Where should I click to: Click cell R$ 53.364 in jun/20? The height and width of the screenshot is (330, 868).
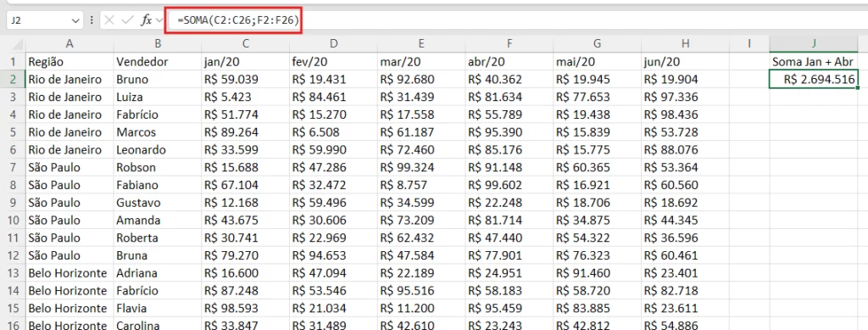point(685,167)
